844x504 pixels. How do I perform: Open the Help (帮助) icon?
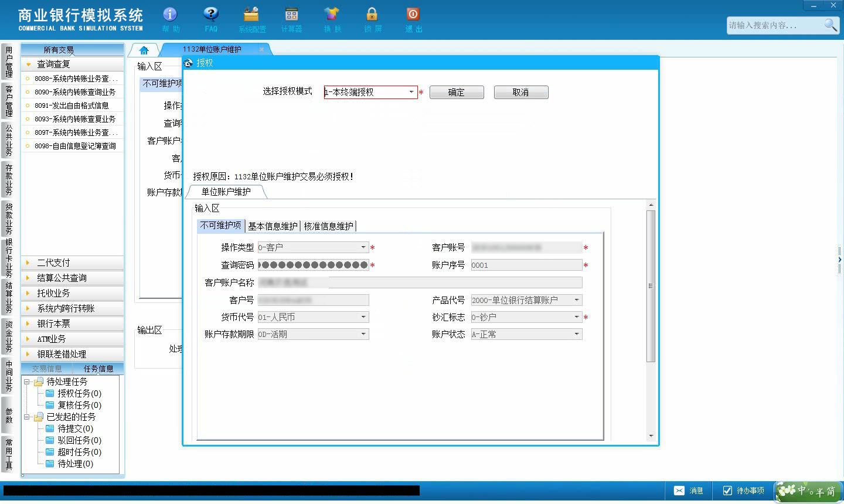(170, 14)
